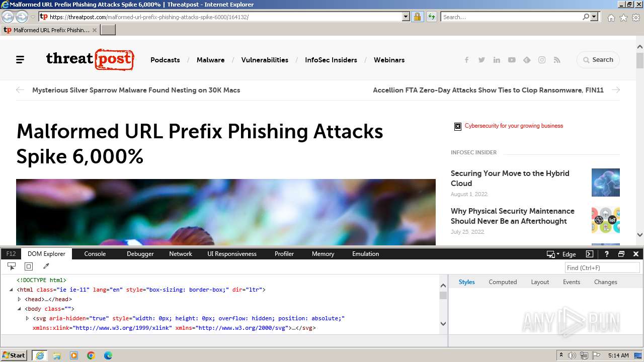The width and height of the screenshot is (644, 362).
Task: Expand the svg node in DOM tree
Action: click(28, 318)
